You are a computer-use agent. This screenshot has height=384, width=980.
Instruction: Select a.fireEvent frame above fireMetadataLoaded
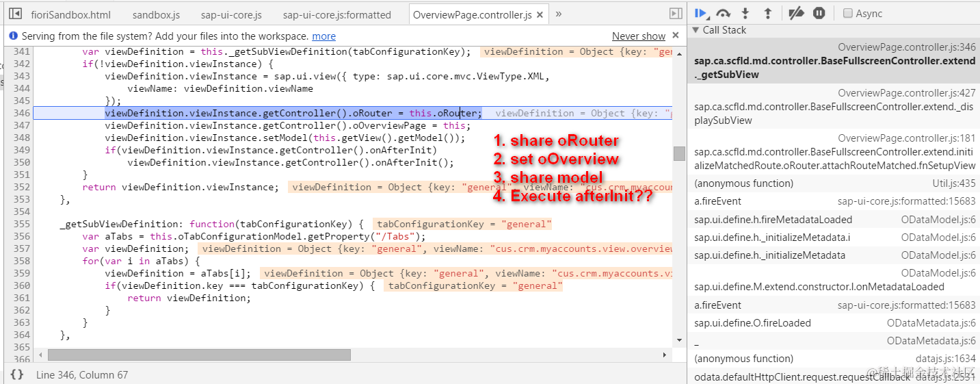click(x=834, y=201)
